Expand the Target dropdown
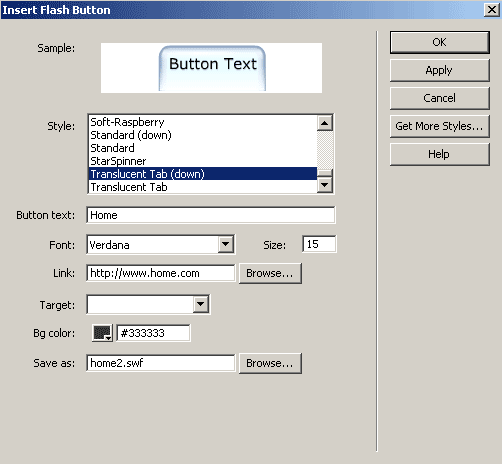502x464 pixels. coord(201,304)
